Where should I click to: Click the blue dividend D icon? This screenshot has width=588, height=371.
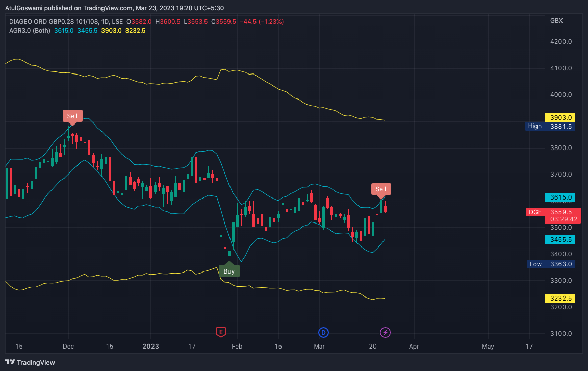(323, 332)
